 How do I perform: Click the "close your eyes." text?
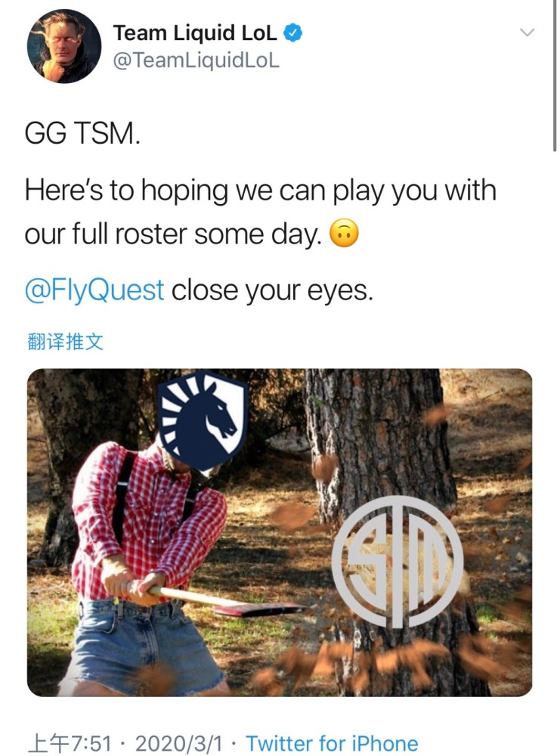click(x=272, y=290)
